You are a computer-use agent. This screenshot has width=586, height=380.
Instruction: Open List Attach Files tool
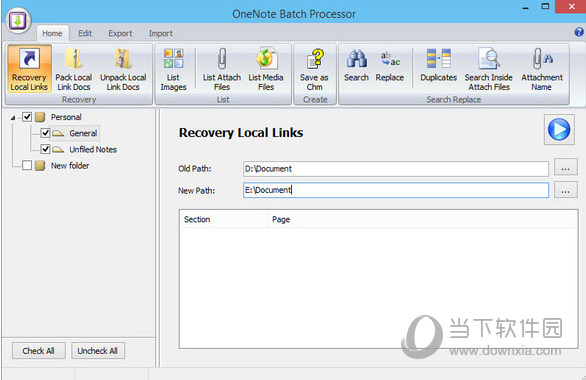[x=222, y=69]
